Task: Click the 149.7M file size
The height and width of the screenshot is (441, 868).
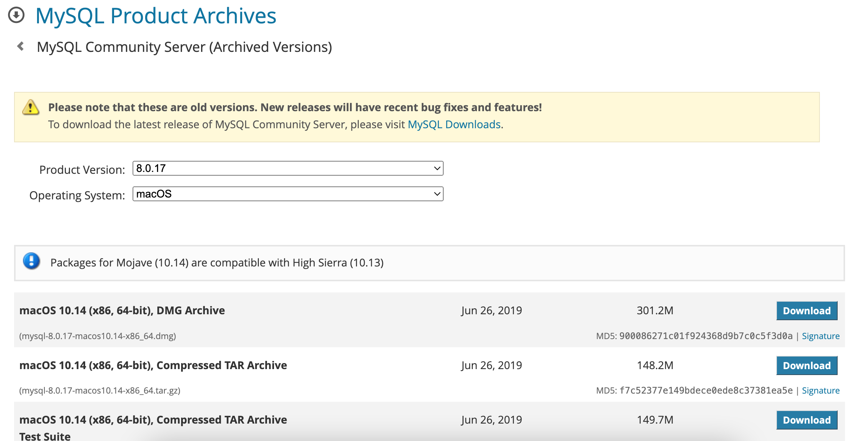Action: pos(655,420)
